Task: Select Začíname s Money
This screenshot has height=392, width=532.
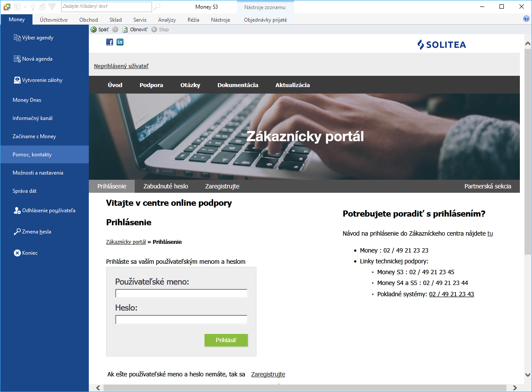Action: tap(44, 136)
